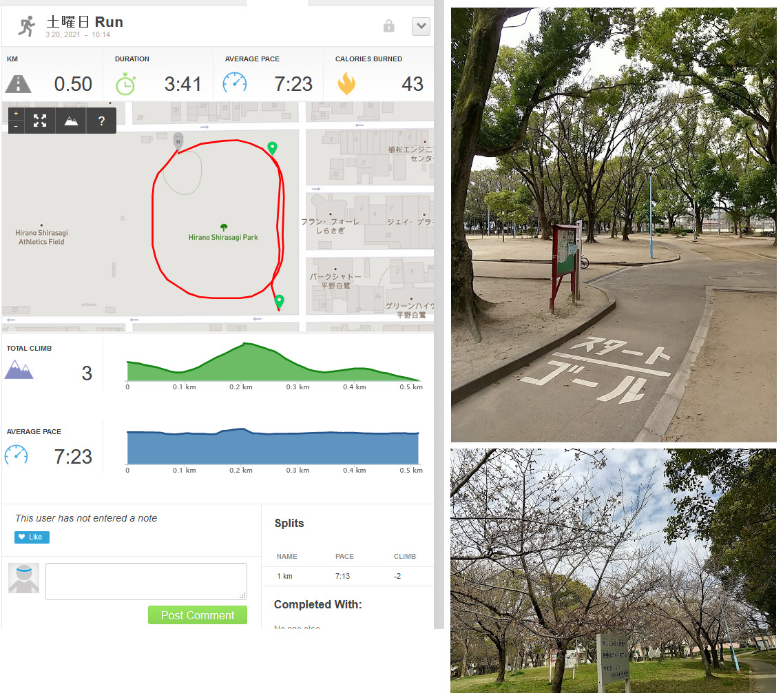The image size is (783, 700).
Task: Switch map to terrain view
Action: tap(71, 121)
